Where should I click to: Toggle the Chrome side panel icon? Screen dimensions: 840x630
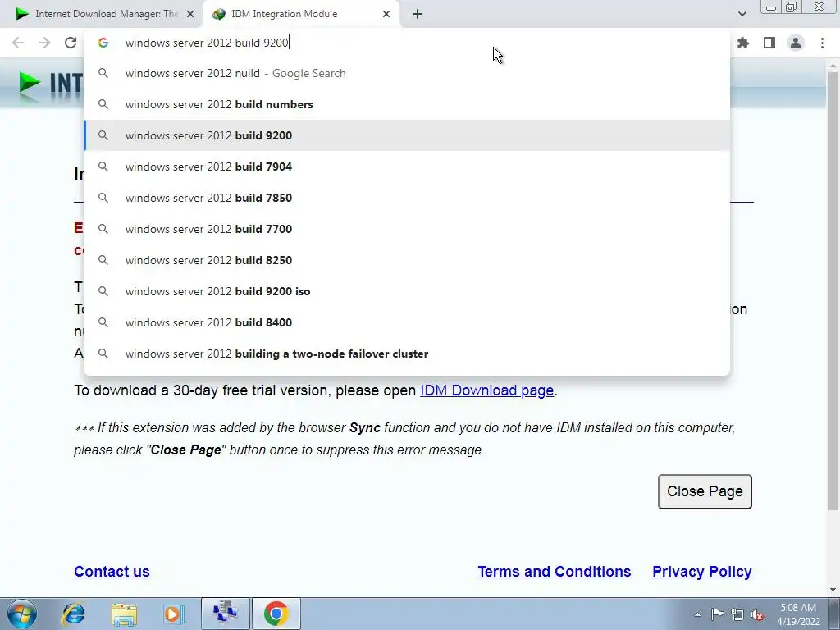click(769, 43)
